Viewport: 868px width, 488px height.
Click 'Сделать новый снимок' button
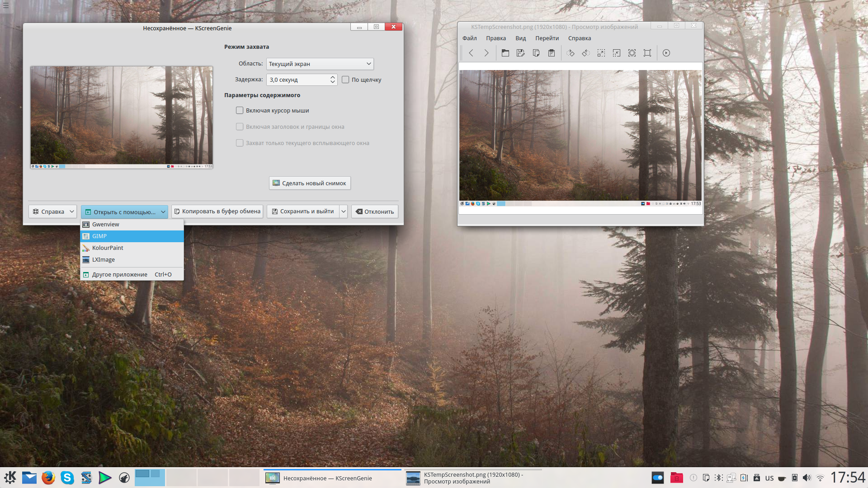[310, 183]
